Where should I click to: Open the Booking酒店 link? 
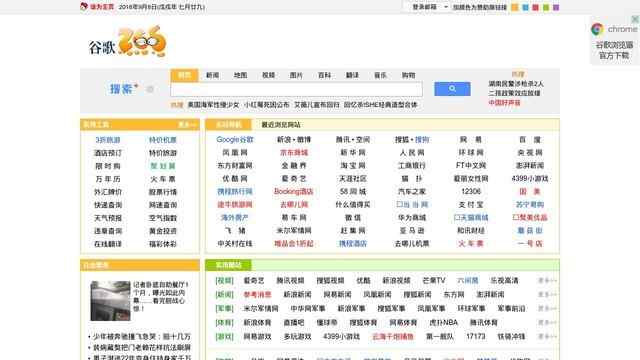click(293, 191)
